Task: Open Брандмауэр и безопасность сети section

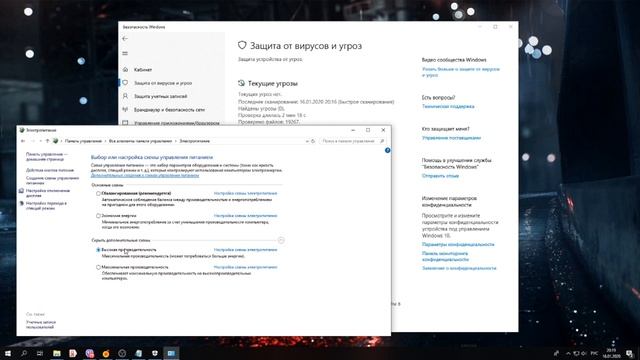Action: click(169, 110)
